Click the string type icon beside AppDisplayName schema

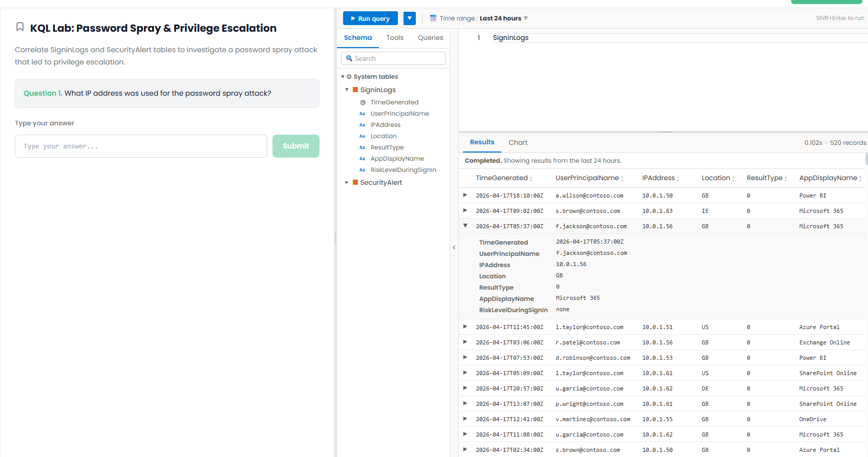pyautogui.click(x=362, y=159)
